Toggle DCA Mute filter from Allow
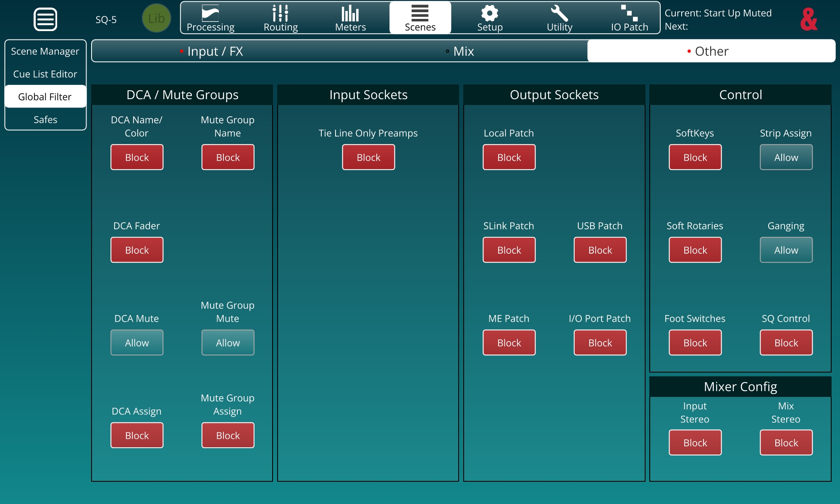This screenshot has height=504, width=840. tap(137, 343)
